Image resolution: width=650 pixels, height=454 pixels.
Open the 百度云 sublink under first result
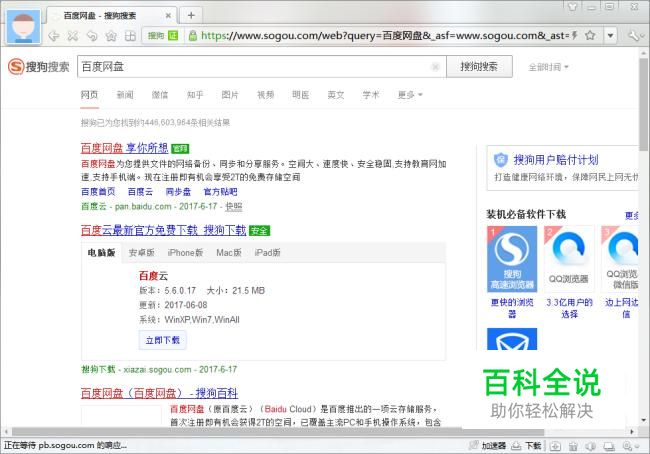click(140, 192)
